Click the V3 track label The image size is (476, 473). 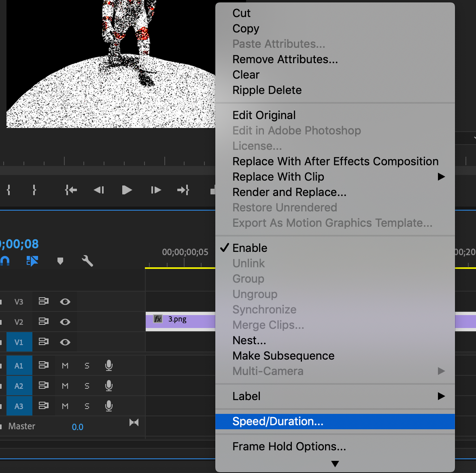pos(19,302)
